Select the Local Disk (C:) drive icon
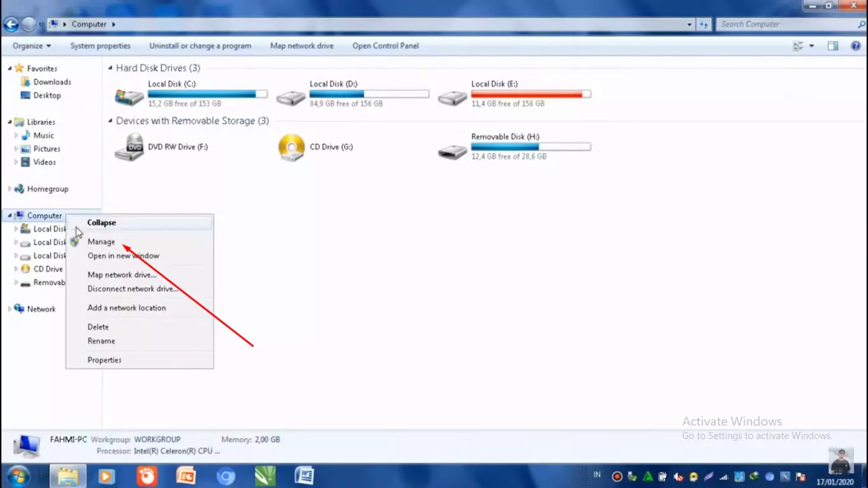 click(x=129, y=96)
